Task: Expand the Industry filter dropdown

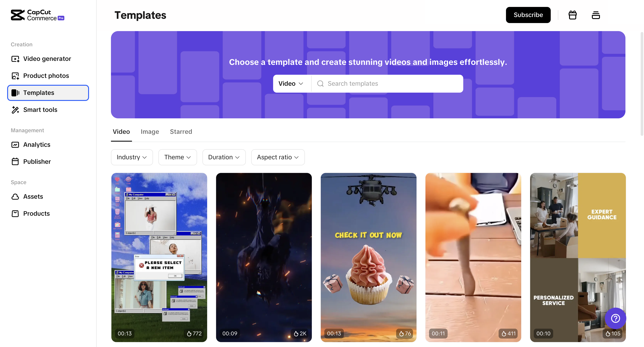Action: [x=132, y=157]
